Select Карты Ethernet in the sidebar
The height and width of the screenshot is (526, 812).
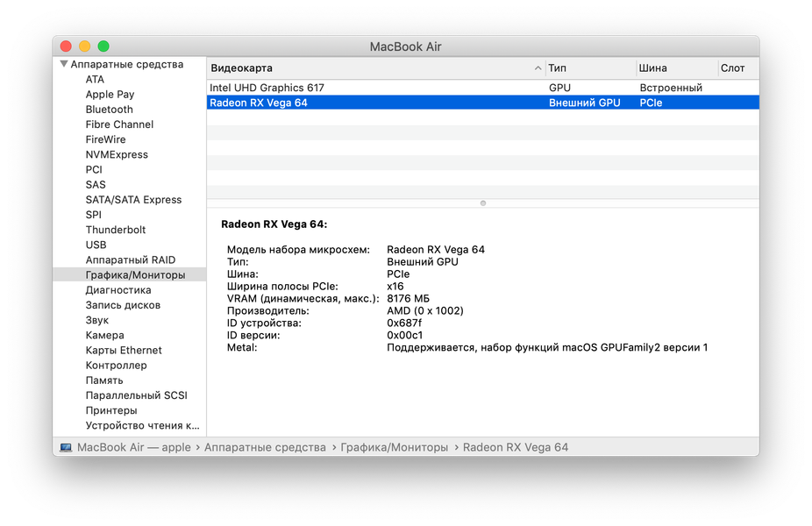click(124, 350)
